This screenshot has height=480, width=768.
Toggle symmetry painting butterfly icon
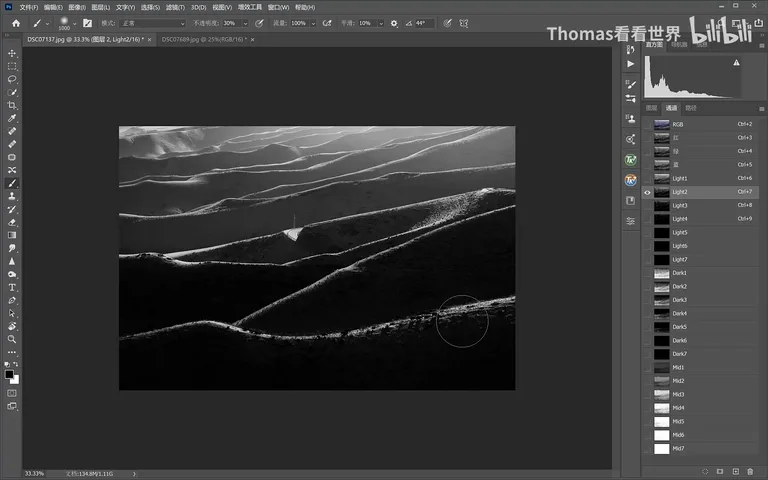tap(464, 23)
